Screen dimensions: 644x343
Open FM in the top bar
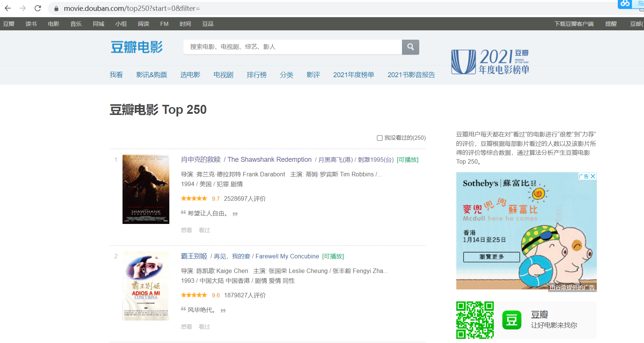tap(164, 24)
